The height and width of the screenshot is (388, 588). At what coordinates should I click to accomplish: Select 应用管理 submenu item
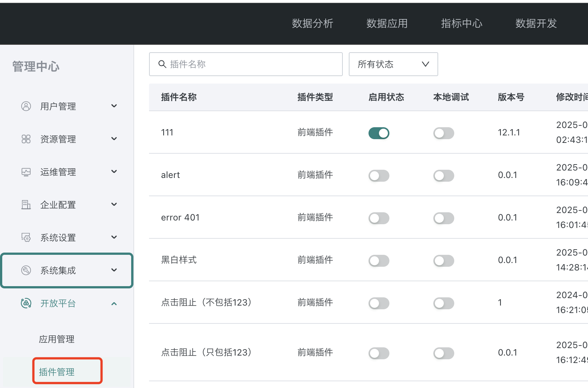[x=57, y=339]
